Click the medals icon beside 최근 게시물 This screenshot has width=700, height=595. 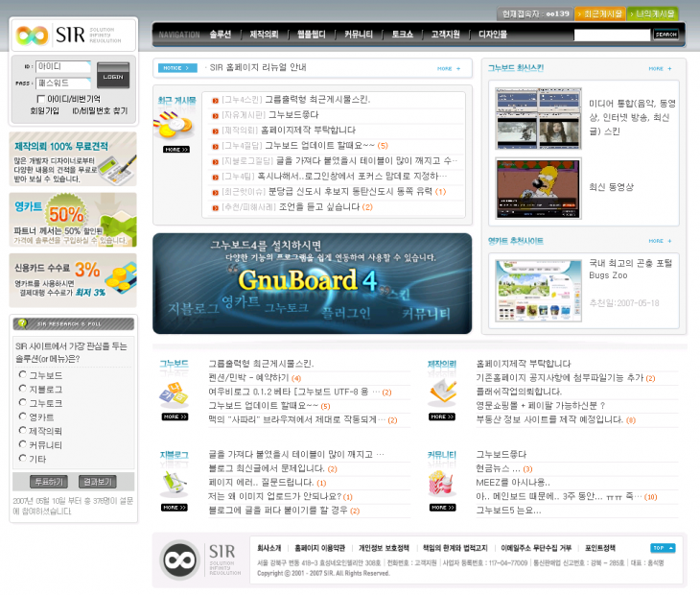174,125
